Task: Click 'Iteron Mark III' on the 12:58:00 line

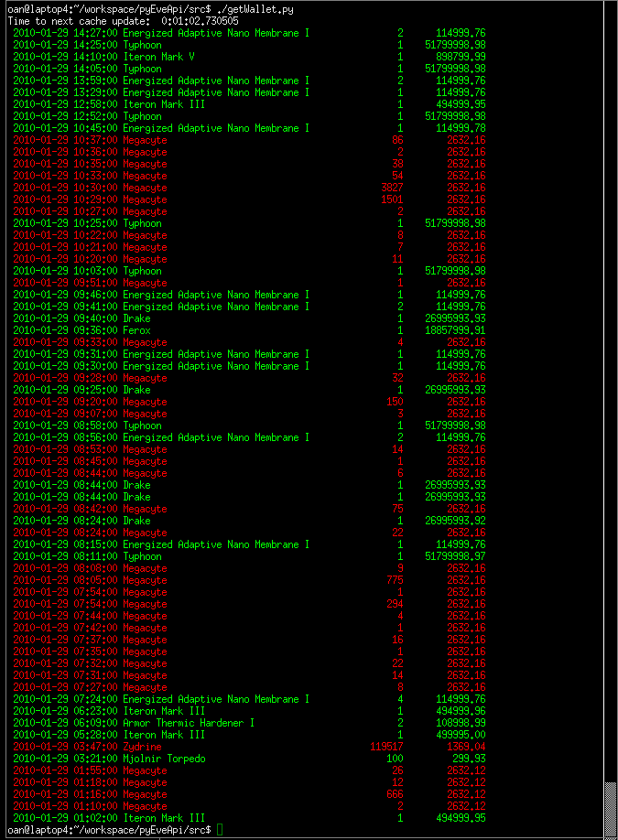Action: (x=164, y=104)
